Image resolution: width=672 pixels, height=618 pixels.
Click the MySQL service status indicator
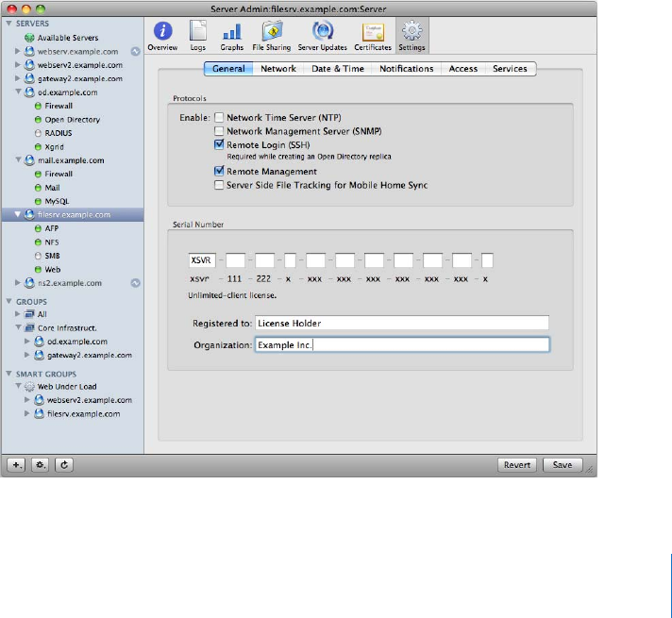pos(38,201)
